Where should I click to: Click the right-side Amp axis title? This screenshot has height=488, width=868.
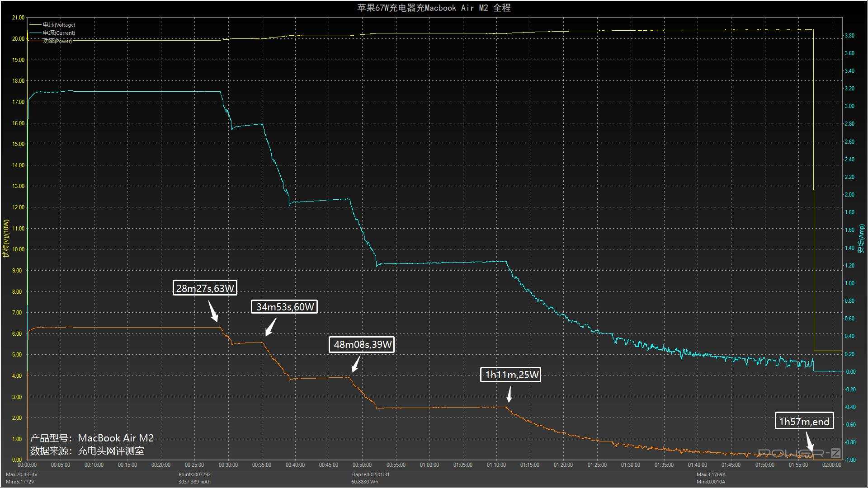861,239
